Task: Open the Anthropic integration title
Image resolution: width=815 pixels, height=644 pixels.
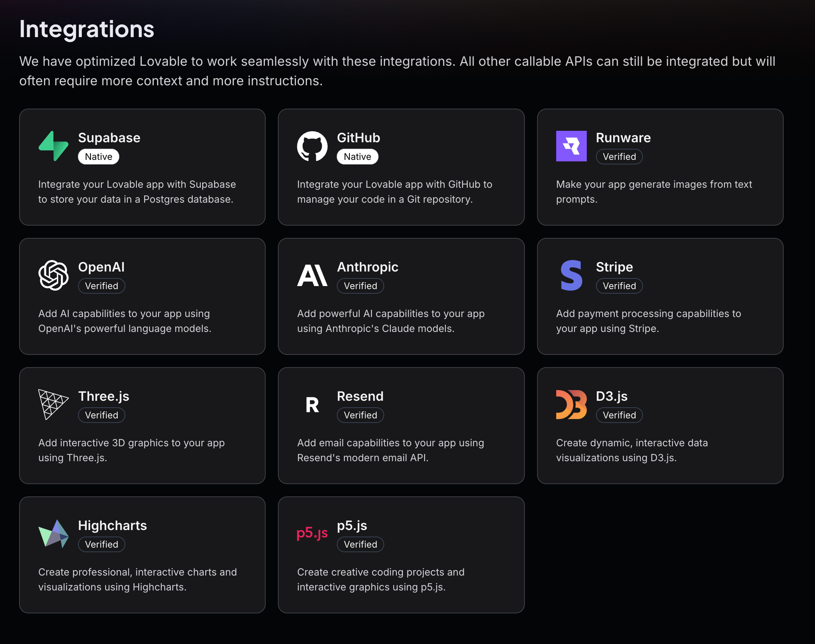Action: (x=368, y=267)
